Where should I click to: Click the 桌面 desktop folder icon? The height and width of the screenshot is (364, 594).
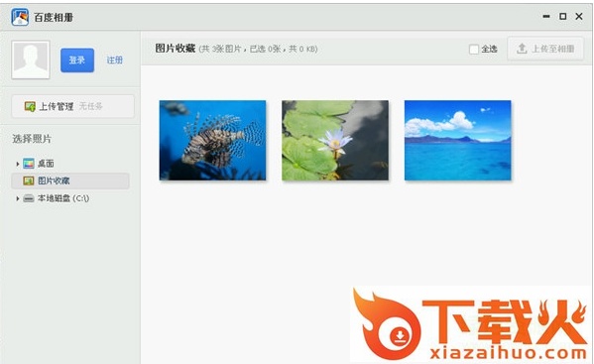point(29,164)
